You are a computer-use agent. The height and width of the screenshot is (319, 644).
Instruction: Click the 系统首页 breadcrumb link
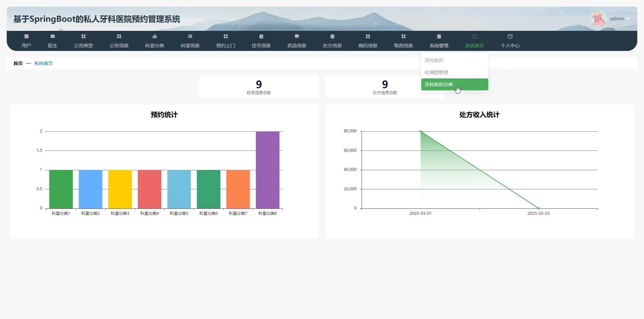(43, 63)
